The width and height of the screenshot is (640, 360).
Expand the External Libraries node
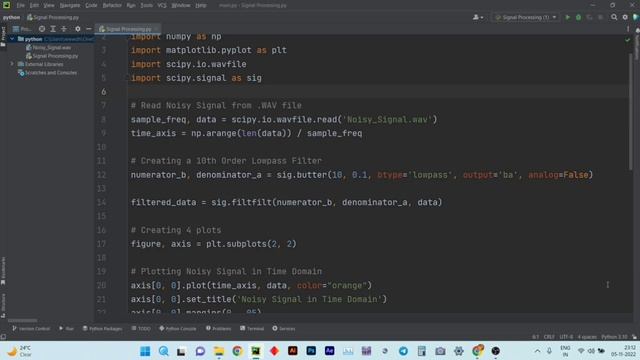pos(12,64)
